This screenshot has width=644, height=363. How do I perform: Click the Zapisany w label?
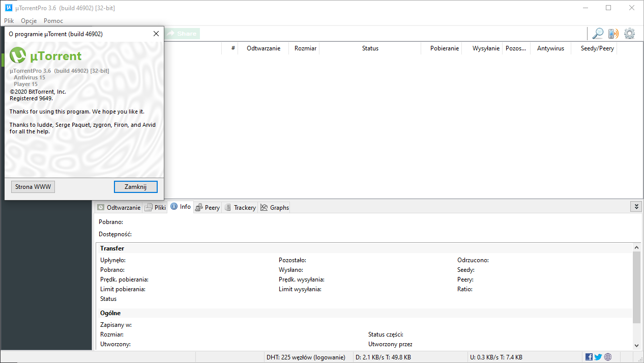(116, 325)
